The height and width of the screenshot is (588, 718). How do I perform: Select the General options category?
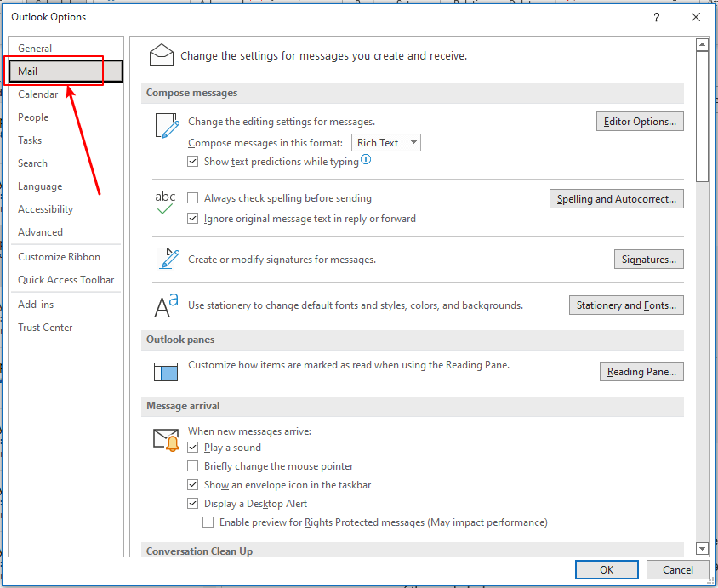[66, 49]
